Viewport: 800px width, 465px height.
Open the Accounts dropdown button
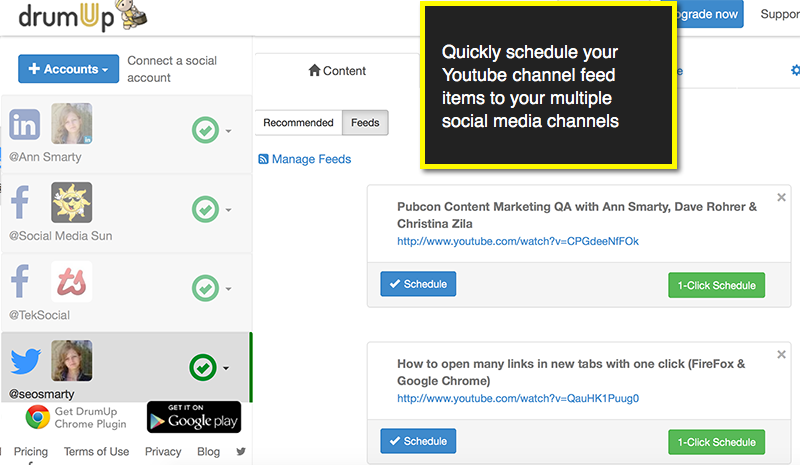coord(68,69)
